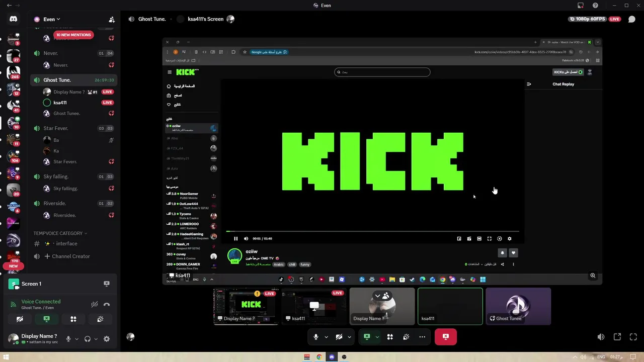This screenshot has height=362, width=644.
Task: Open more options three dots
Action: [422, 337]
